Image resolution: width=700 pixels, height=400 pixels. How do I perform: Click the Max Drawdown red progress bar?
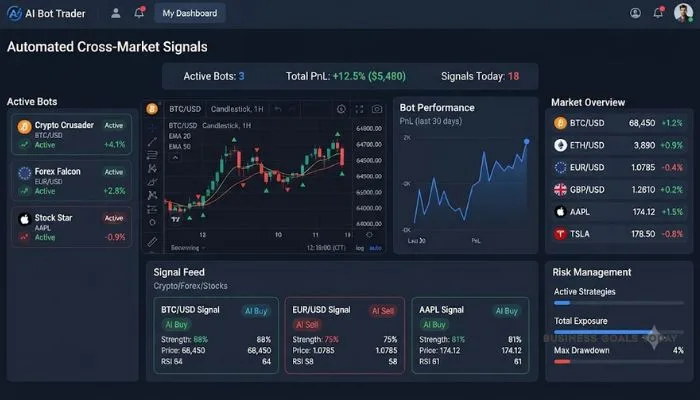[619, 362]
